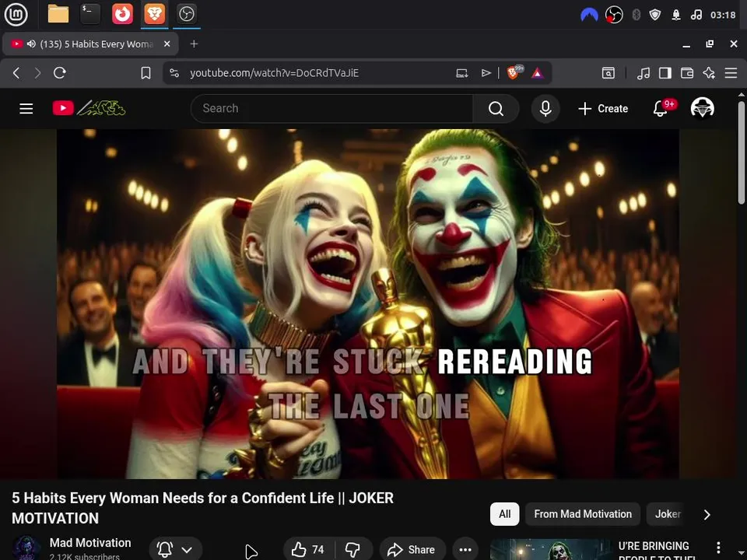Show more filter chips with the right arrow
Screen dimensions: 747x560
pos(707,515)
